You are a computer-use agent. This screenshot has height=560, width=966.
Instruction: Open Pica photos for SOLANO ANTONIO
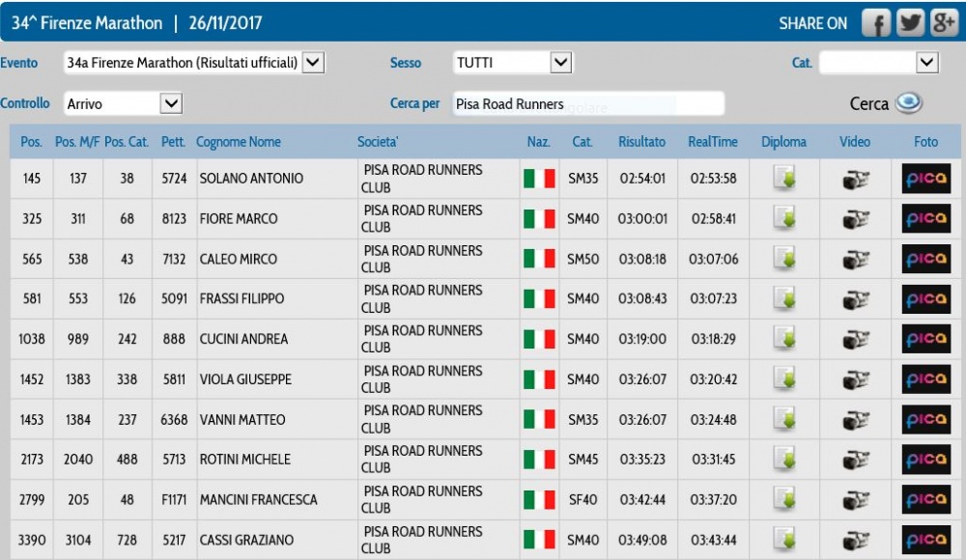[x=926, y=179]
